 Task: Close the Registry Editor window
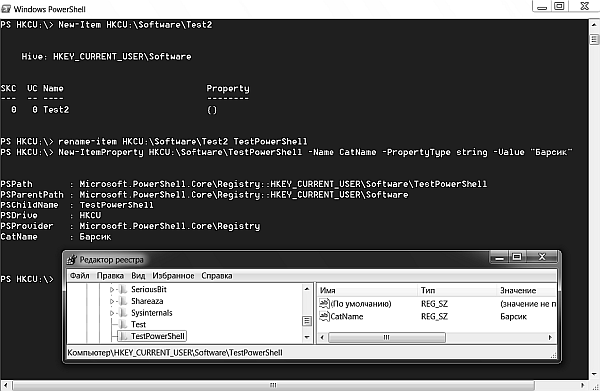[542, 257]
